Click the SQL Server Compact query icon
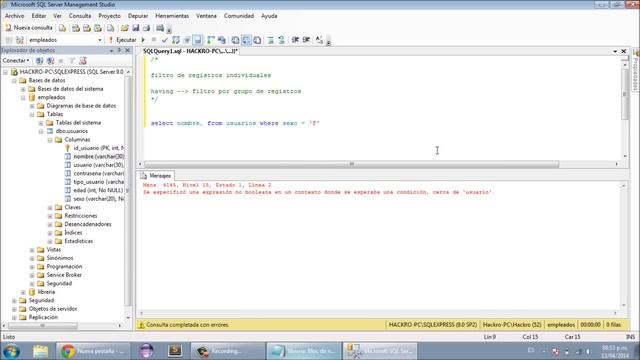 pos(111,28)
